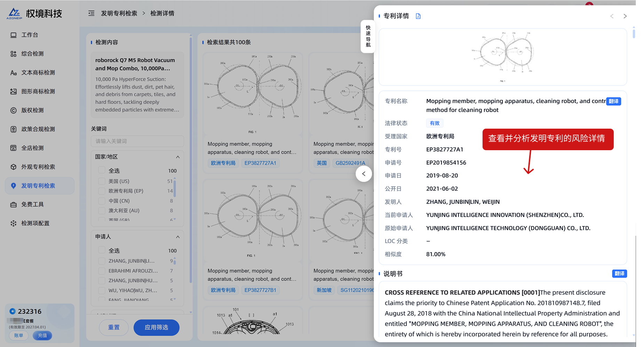
Task: Open the 综合检测 menu item
Action: coord(40,54)
